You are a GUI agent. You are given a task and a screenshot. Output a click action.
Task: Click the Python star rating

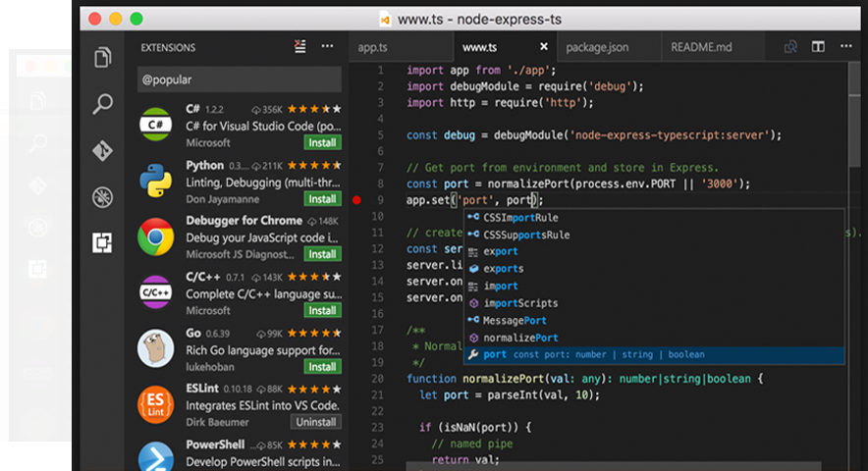pyautogui.click(x=314, y=165)
